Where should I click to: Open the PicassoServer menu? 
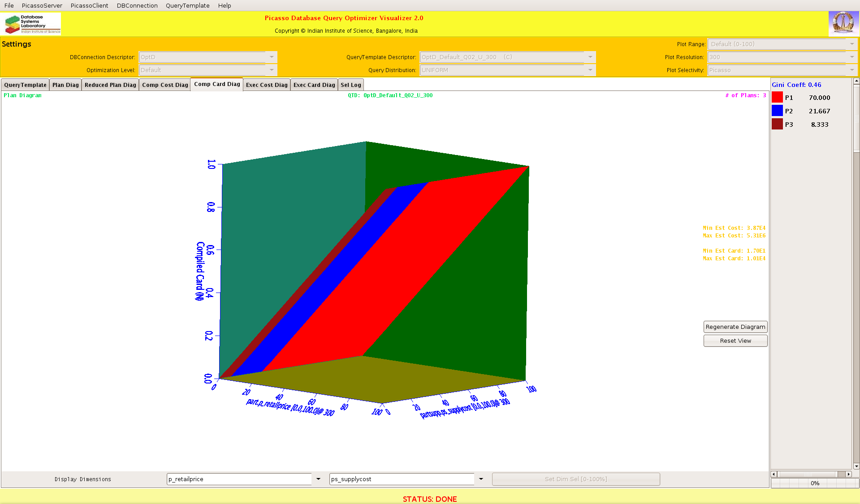[42, 5]
